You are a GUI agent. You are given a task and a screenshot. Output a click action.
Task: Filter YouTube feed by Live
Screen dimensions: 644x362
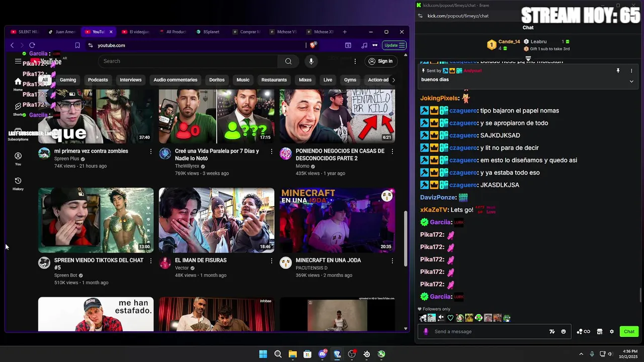(328, 80)
